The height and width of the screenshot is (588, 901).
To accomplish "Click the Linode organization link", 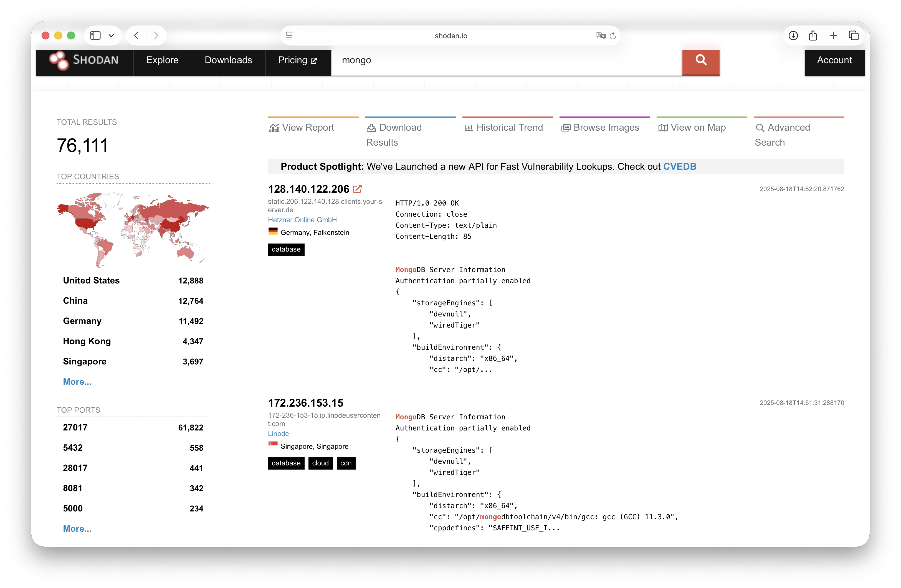I will (x=278, y=434).
